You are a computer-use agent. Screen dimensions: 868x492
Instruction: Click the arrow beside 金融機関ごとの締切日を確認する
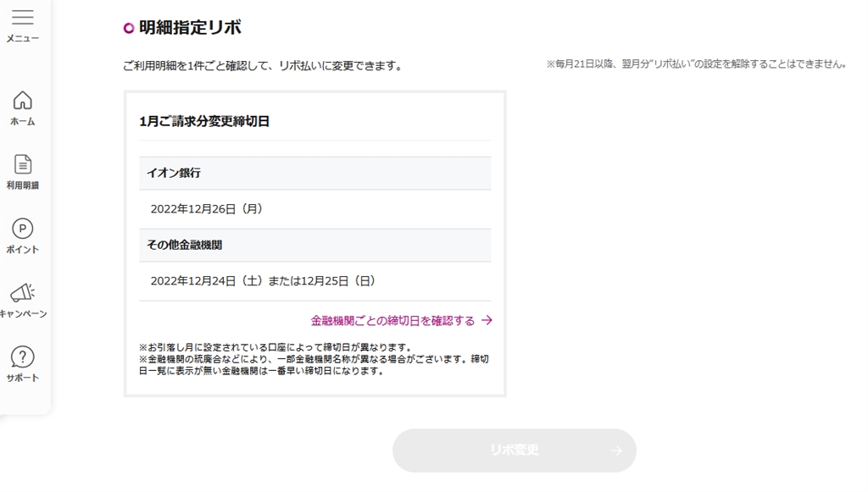click(487, 321)
